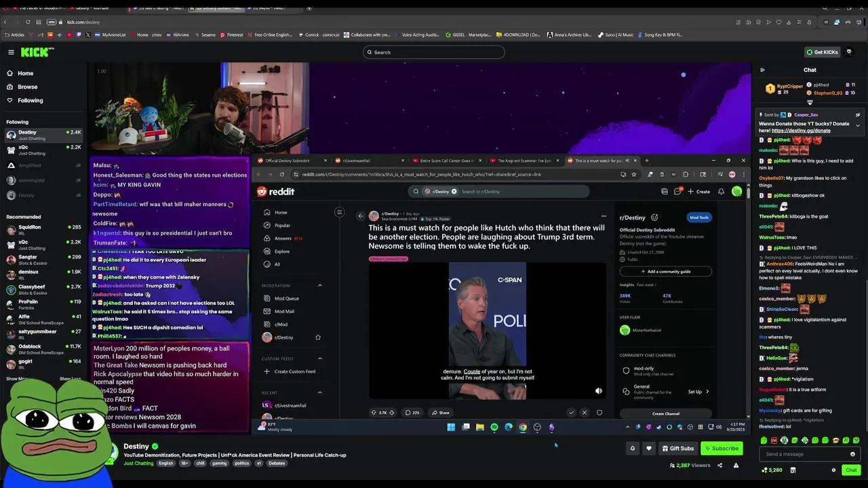Open the destiny.gg/donate link in chat
Screen dimensions: 868x488
pos(801,130)
